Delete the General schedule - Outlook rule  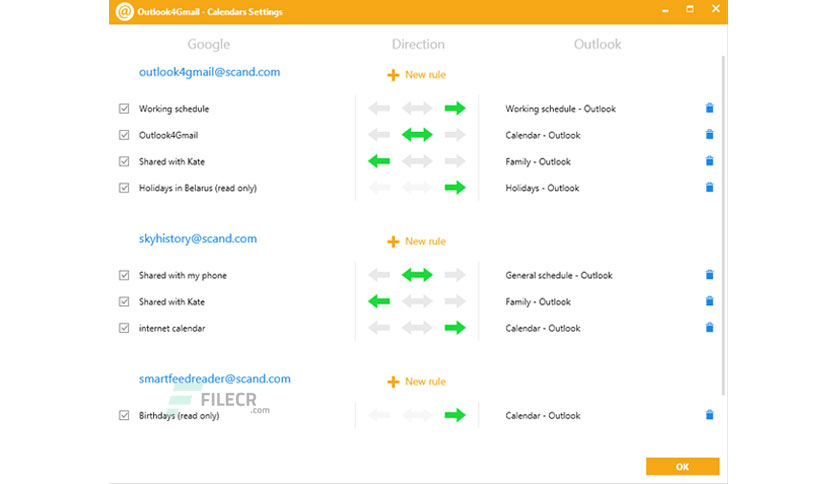click(x=709, y=275)
